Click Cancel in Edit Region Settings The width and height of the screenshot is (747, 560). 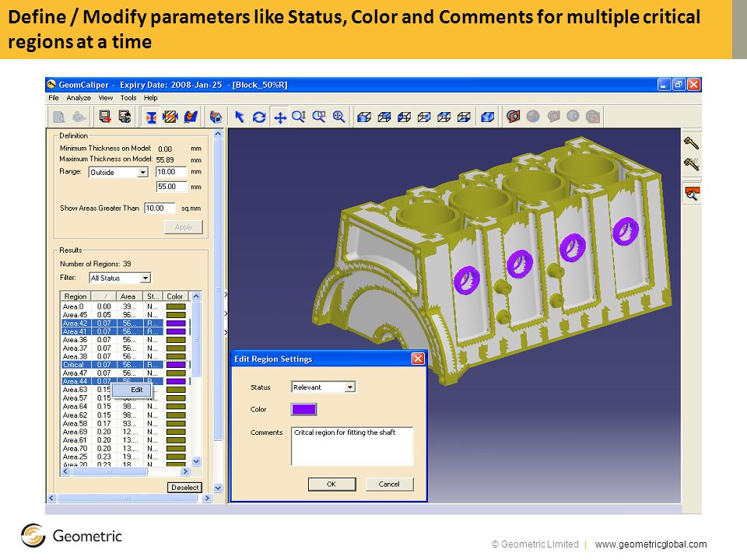(389, 485)
